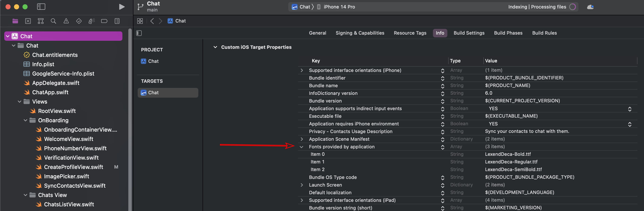The image size is (644, 211).
Task: Open the Test navigator diamond icon
Action: pos(79,21)
